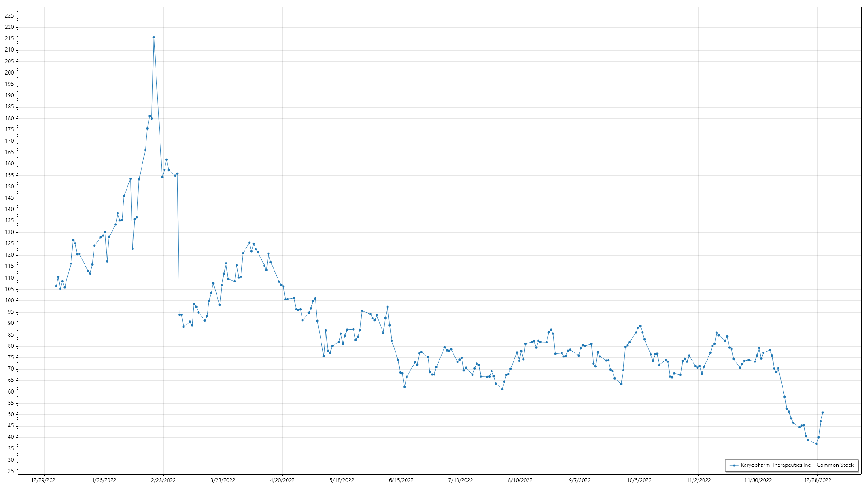Click the 100 y-axis value label
Viewport: 868px width, 488px height.
coord(9,300)
